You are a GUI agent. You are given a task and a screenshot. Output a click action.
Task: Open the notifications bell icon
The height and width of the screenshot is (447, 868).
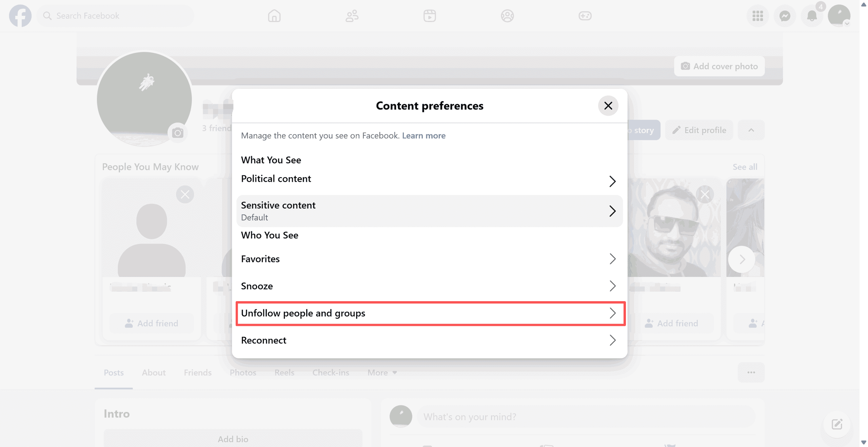point(812,16)
